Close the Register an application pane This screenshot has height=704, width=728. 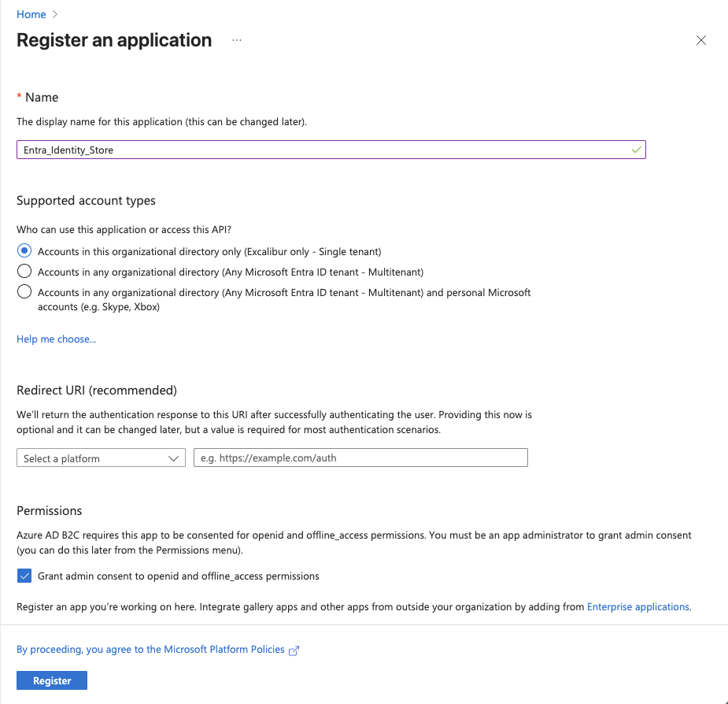701,40
